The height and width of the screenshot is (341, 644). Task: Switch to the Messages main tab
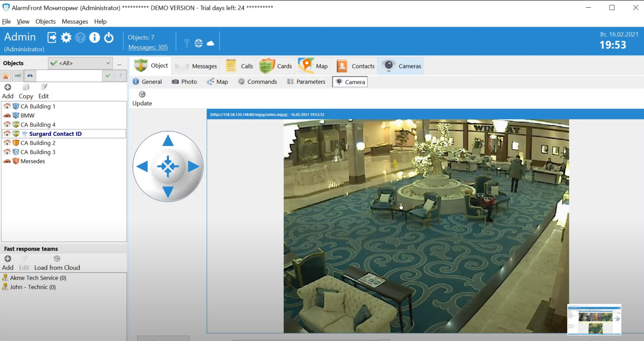point(196,66)
